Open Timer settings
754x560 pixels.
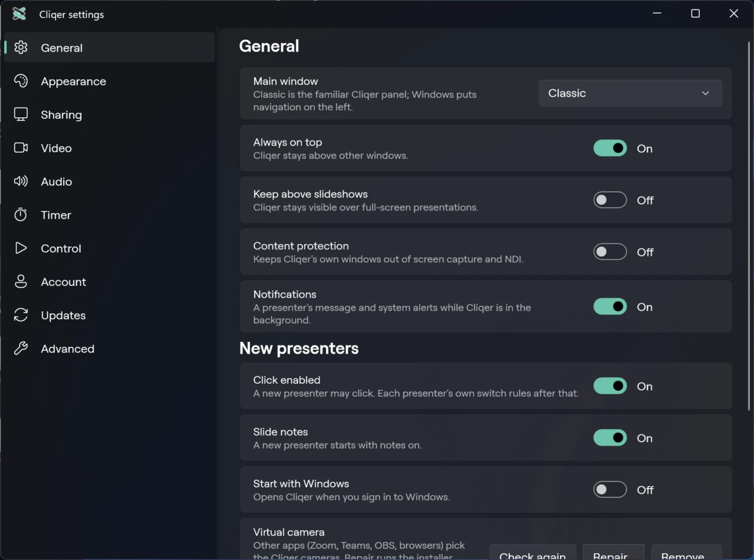tap(110, 215)
